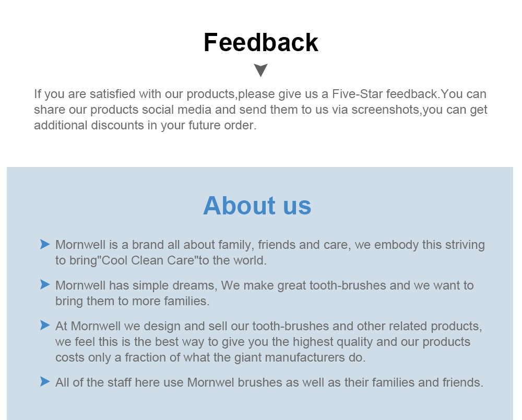Click the blue arrow beside "Mornwell has simple dreams"

(45, 285)
